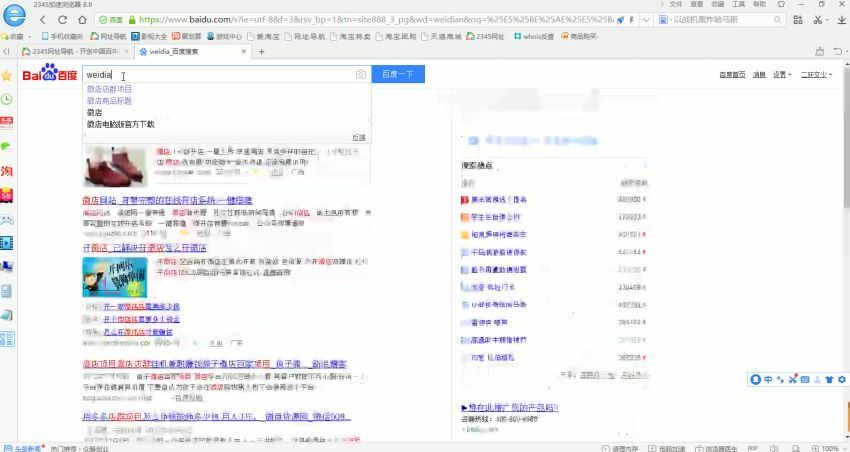Screen dimensions: 850x452
Task: Open the 百度首页 link
Action: pos(732,75)
